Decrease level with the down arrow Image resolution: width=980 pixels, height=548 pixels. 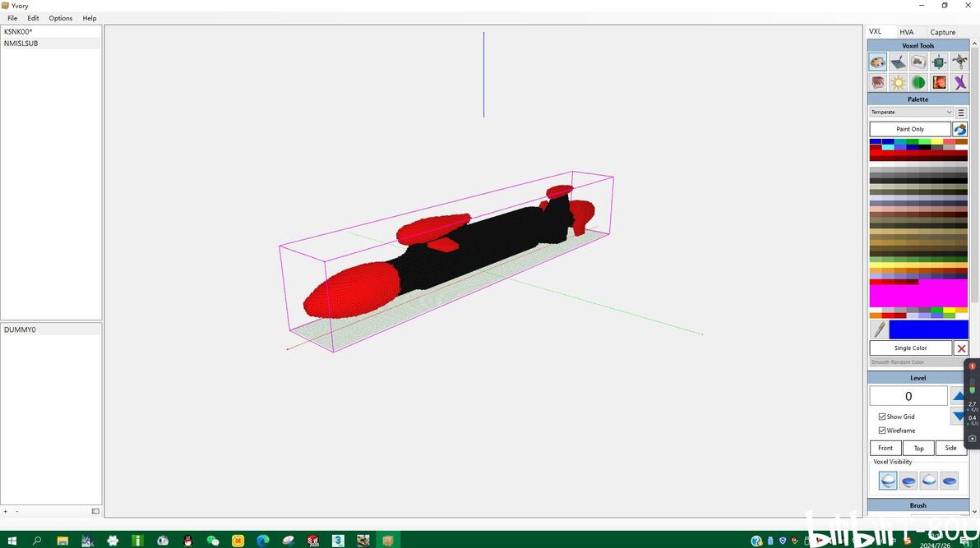958,415
